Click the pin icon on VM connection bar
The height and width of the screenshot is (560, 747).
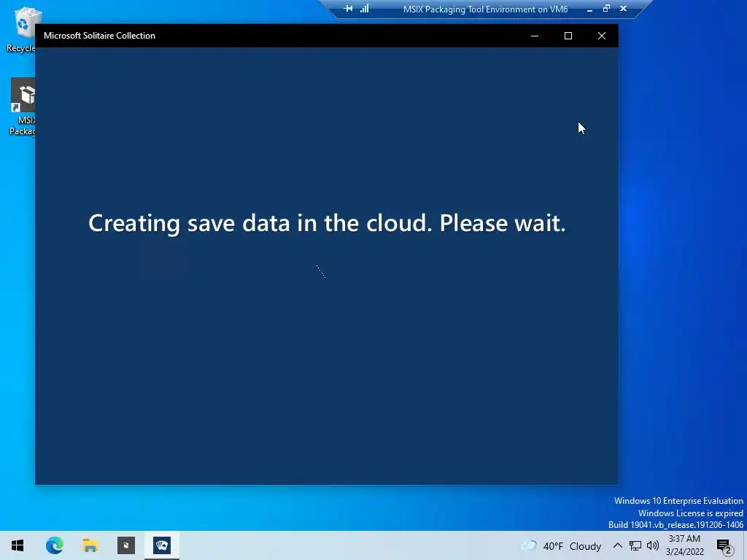348,9
